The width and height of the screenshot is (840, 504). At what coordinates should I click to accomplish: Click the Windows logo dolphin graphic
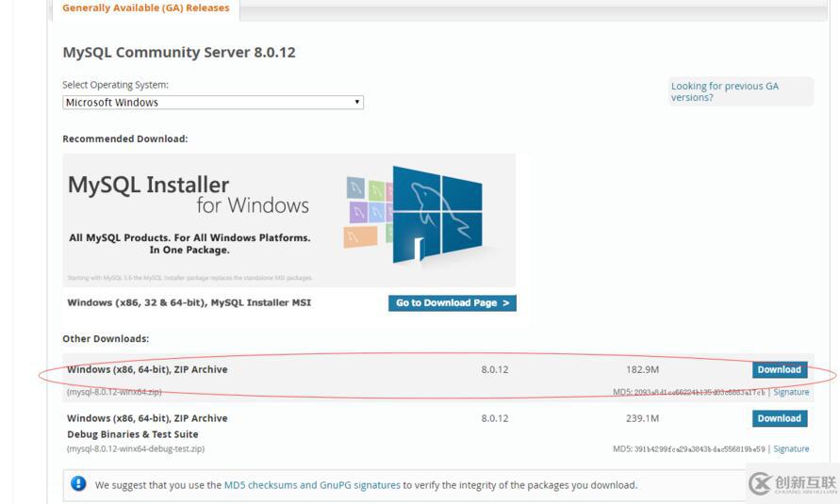pyautogui.click(x=436, y=214)
